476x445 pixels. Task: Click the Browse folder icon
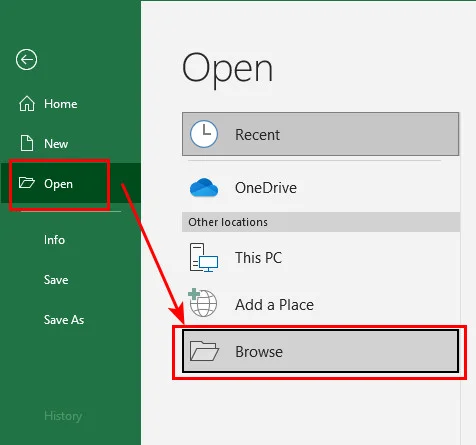point(204,351)
